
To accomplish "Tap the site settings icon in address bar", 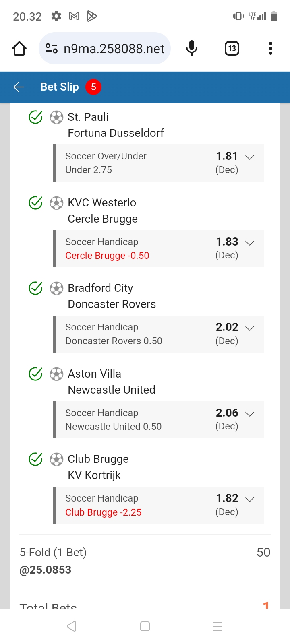I will tap(52, 49).
